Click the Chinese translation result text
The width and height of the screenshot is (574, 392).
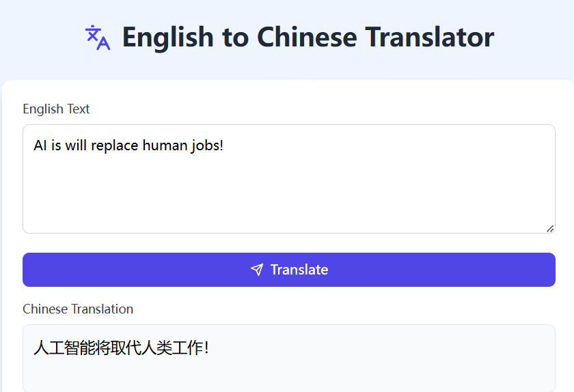click(121, 348)
